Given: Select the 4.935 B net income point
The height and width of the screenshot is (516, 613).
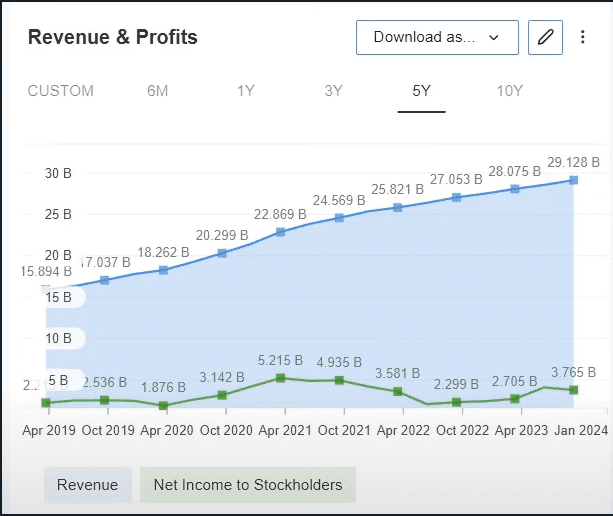Looking at the screenshot, I should tap(340, 380).
